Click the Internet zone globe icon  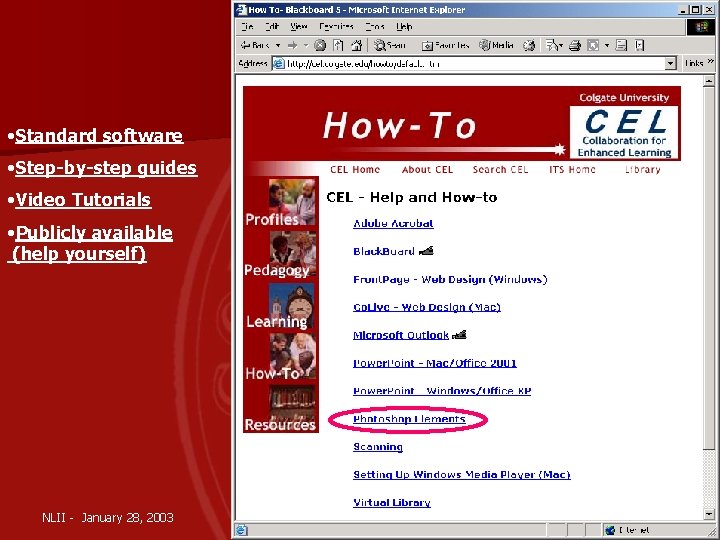(x=610, y=530)
